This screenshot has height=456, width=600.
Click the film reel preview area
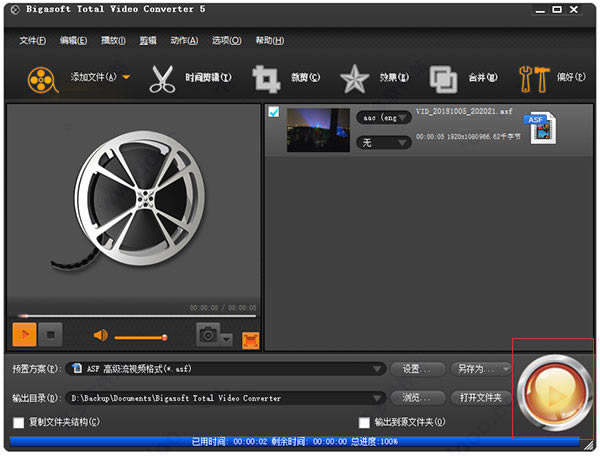pos(134,203)
